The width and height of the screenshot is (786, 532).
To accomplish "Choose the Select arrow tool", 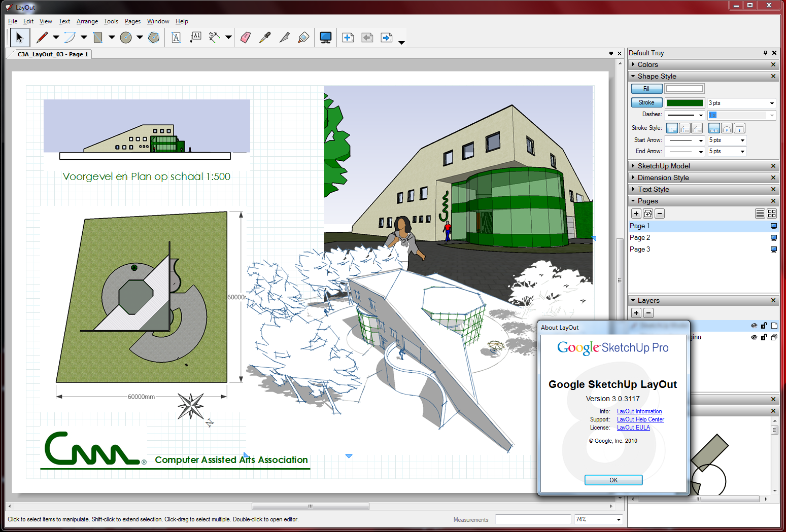I will click(20, 38).
